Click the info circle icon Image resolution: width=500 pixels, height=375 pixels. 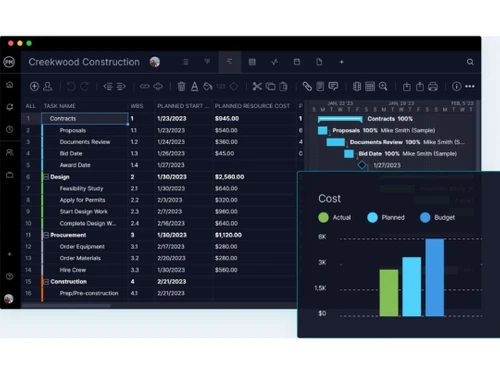click(456, 86)
